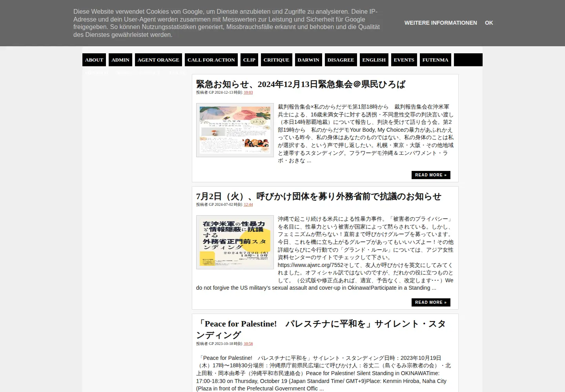The width and height of the screenshot is (565, 392).
Task: Click the https://www.ajwrc.org/7552 URL text
Action: click(310, 265)
